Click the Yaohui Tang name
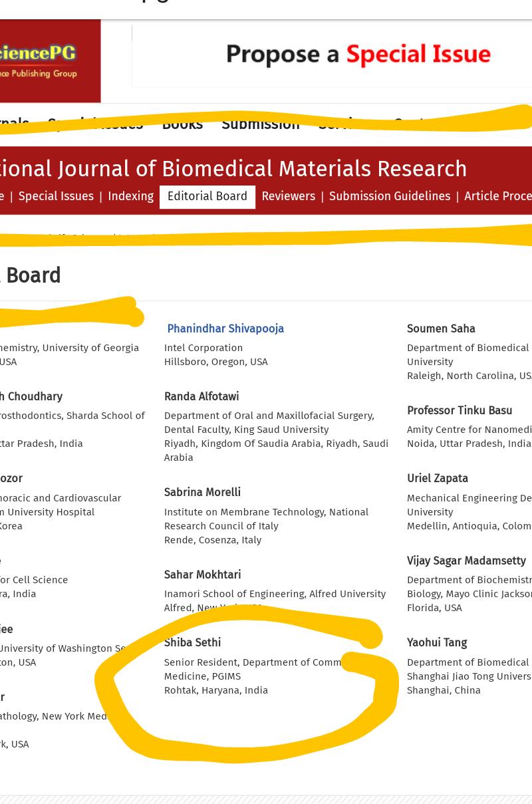532x804 pixels. (437, 643)
